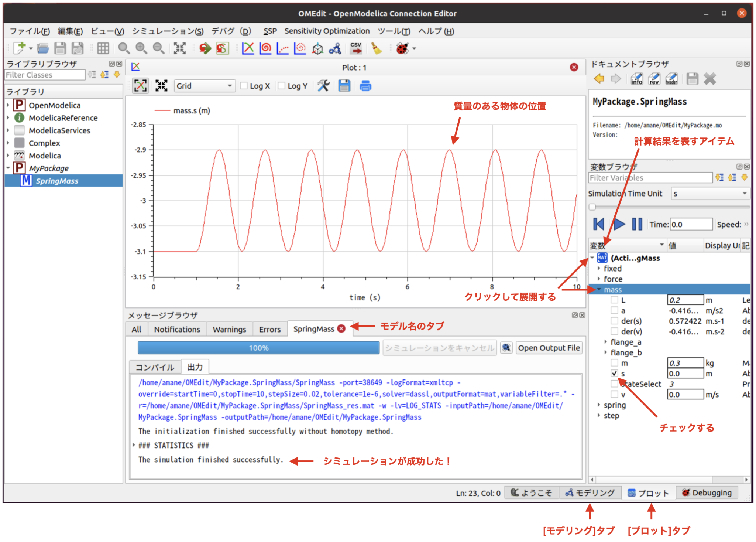Re-simulate the model with the green arrow icon
This screenshot has width=756, height=542.
(x=206, y=48)
